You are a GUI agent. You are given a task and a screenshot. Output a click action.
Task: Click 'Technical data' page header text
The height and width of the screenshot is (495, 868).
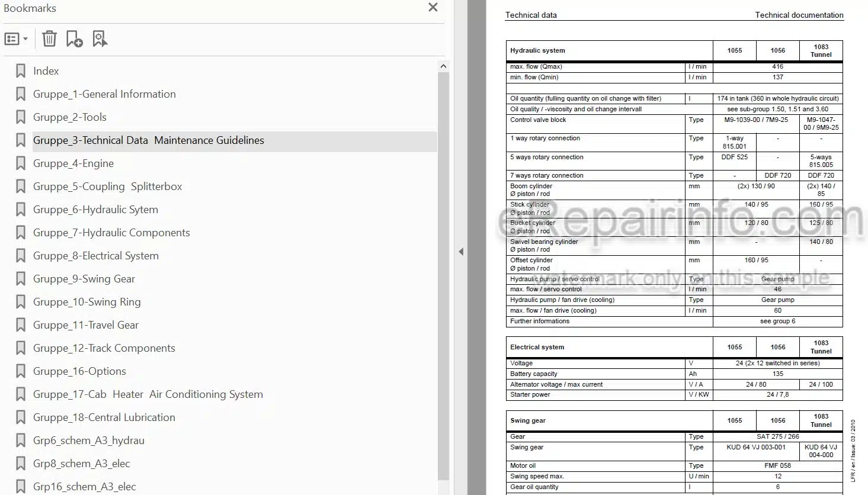[531, 15]
